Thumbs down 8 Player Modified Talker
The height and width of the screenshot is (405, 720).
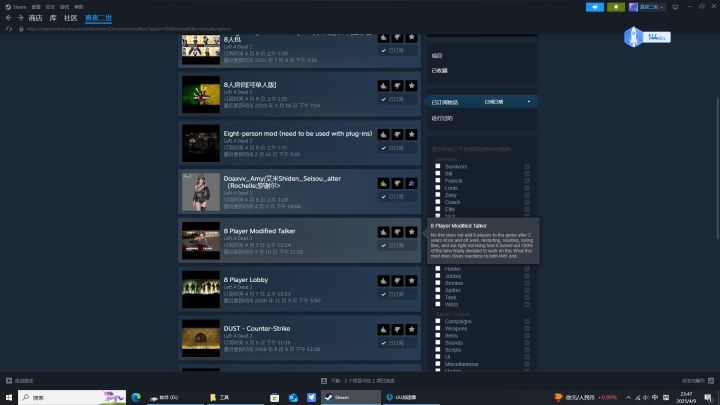click(397, 232)
